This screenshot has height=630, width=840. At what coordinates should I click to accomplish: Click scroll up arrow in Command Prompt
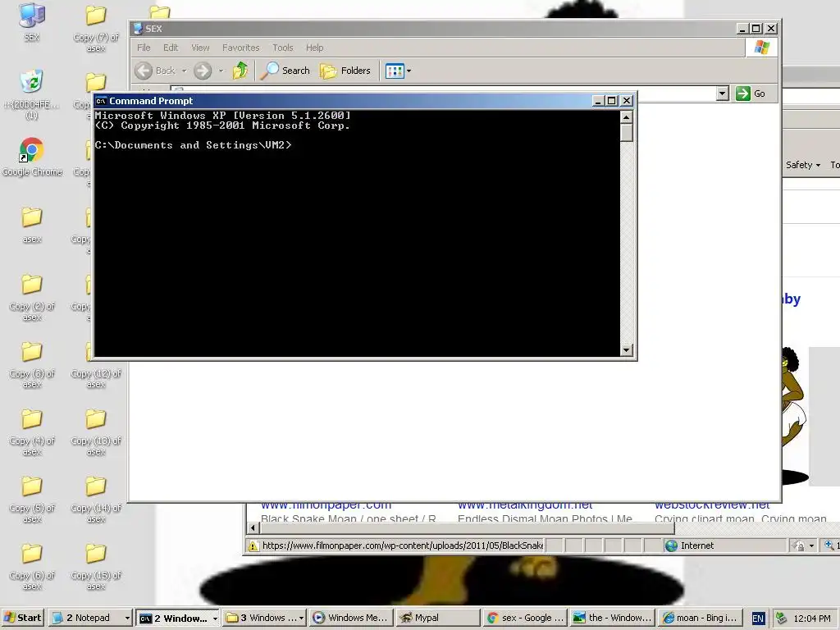tap(626, 116)
